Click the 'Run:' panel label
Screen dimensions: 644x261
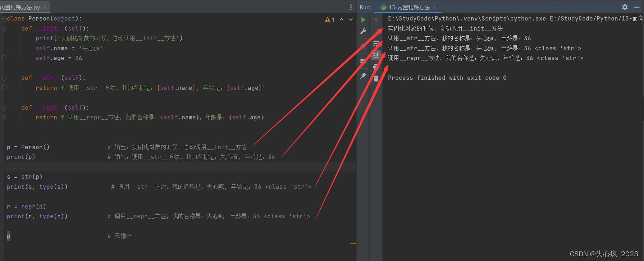(365, 7)
